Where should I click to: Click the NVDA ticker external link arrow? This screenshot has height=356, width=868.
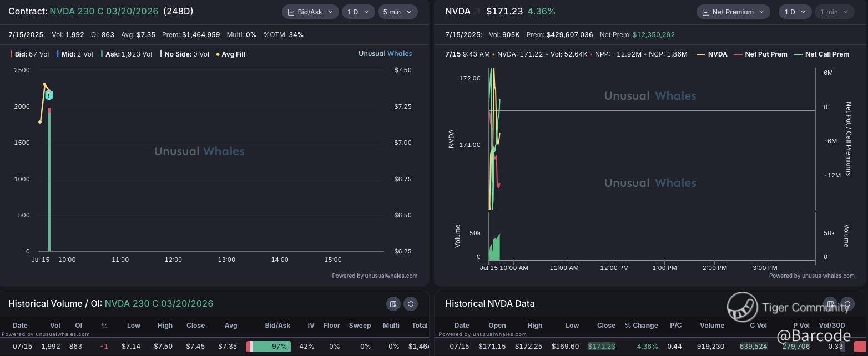477,11
